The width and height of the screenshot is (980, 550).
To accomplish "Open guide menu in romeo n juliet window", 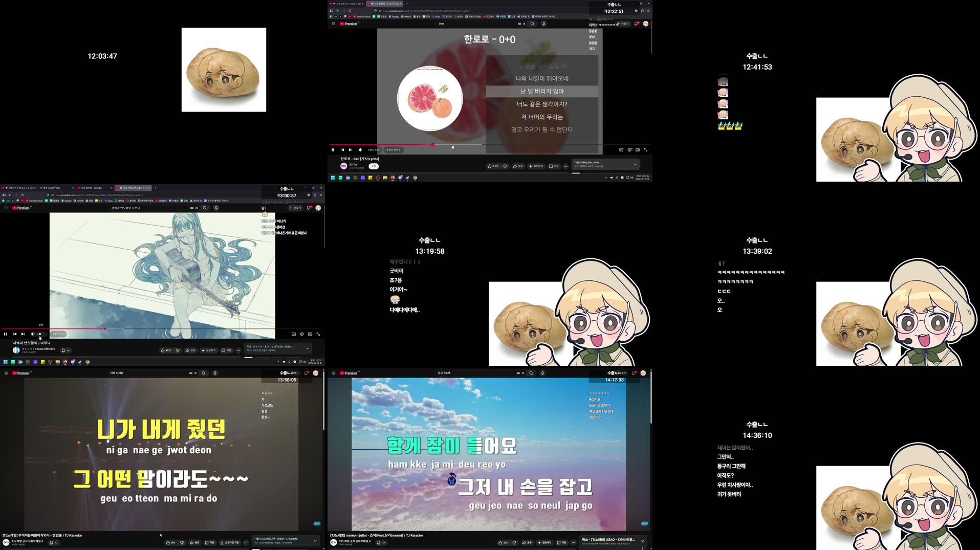I will (334, 373).
